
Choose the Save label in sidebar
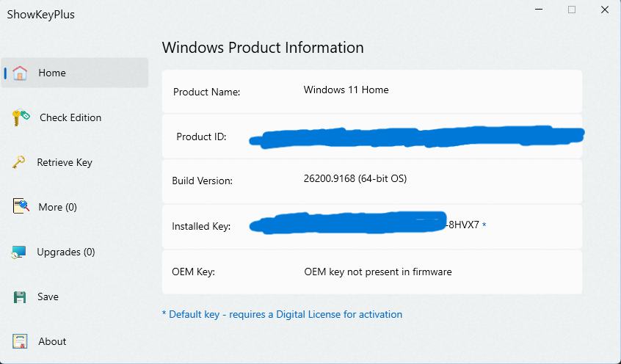point(48,296)
